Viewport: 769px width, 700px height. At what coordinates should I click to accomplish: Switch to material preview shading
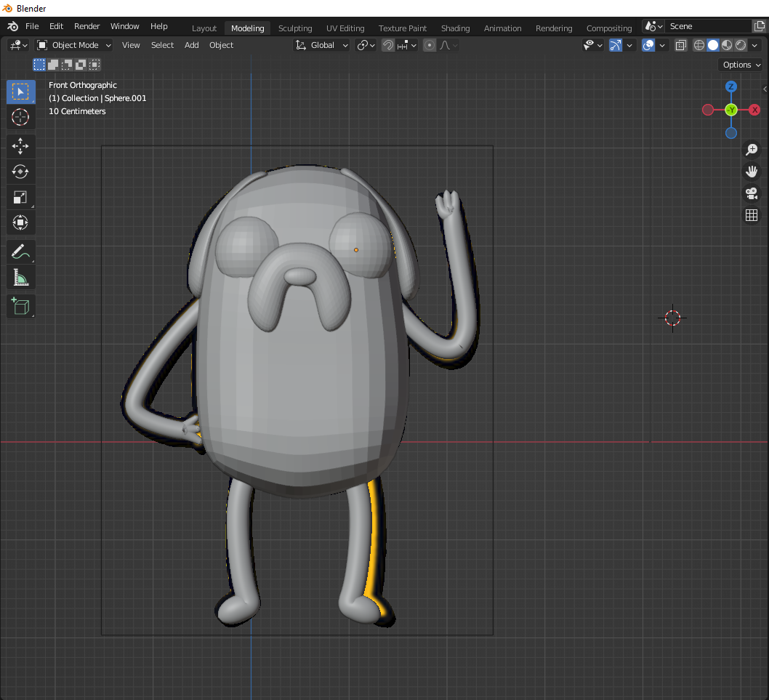tap(727, 45)
